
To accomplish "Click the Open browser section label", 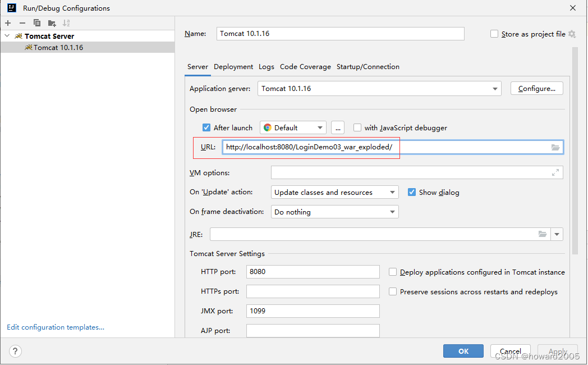I will [213, 109].
